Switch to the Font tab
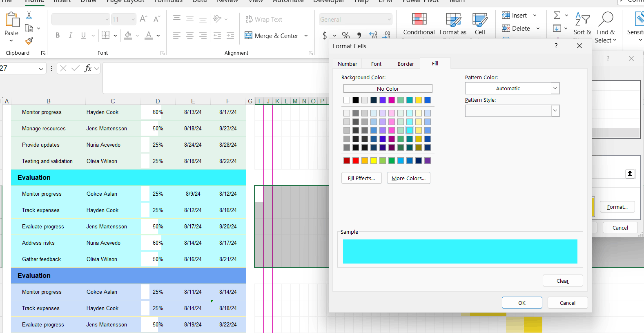 pyautogui.click(x=377, y=64)
